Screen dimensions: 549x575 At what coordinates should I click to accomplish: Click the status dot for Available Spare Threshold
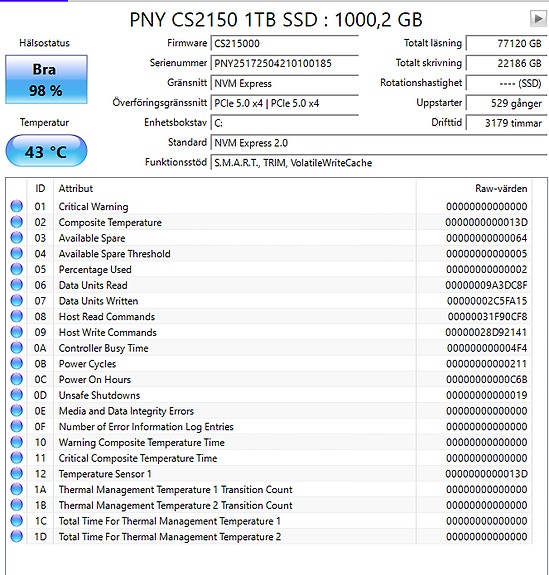pyautogui.click(x=17, y=253)
